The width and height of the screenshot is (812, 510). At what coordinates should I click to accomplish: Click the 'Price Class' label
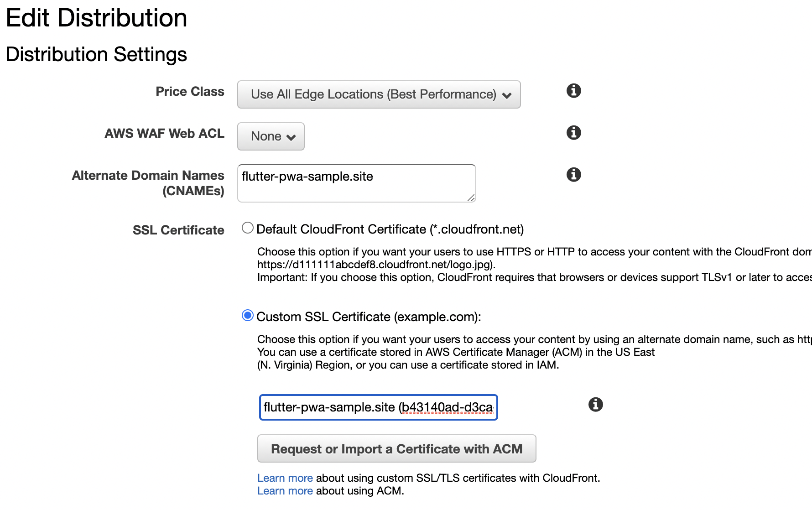pyautogui.click(x=190, y=91)
